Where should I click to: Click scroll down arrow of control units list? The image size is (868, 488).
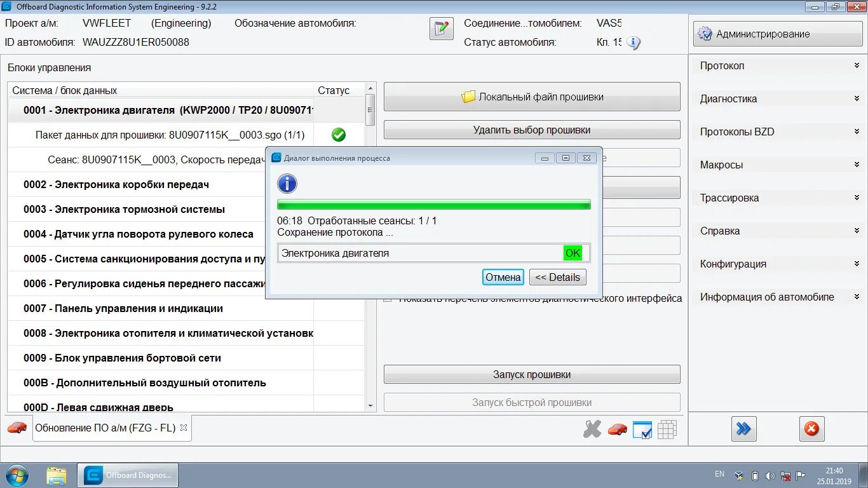(x=370, y=405)
